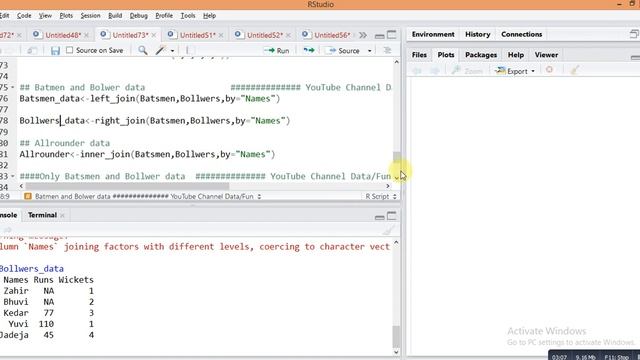640x360 pixels.
Task: Minimize the source editor pane
Action: tap(379, 36)
